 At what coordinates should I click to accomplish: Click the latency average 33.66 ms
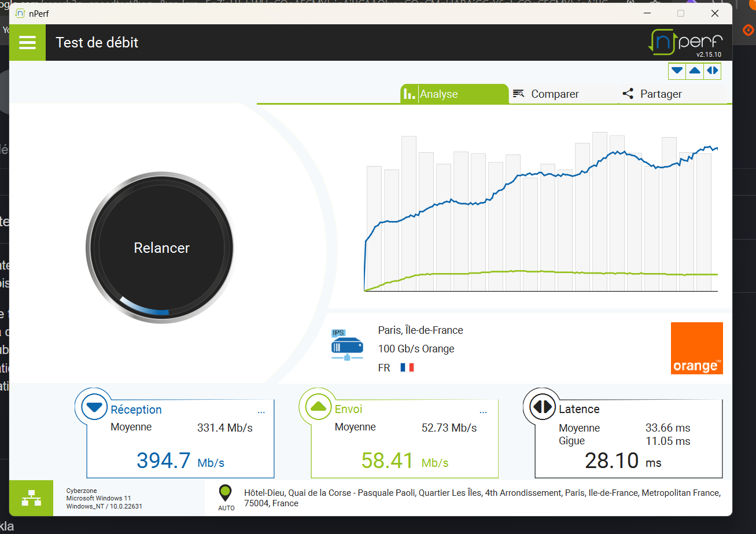pos(668,428)
